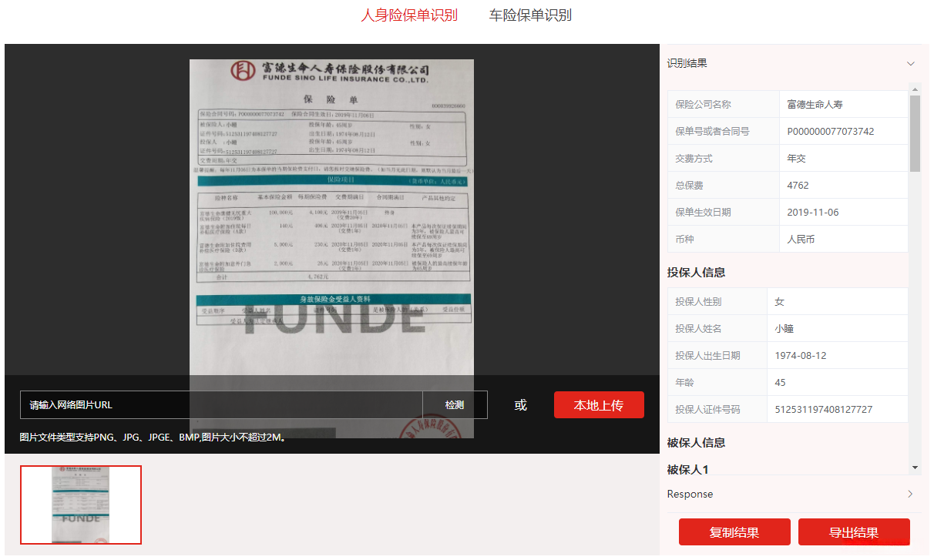Click the 总保费 label cell
The width and height of the screenshot is (934, 560).
pyautogui.click(x=724, y=185)
